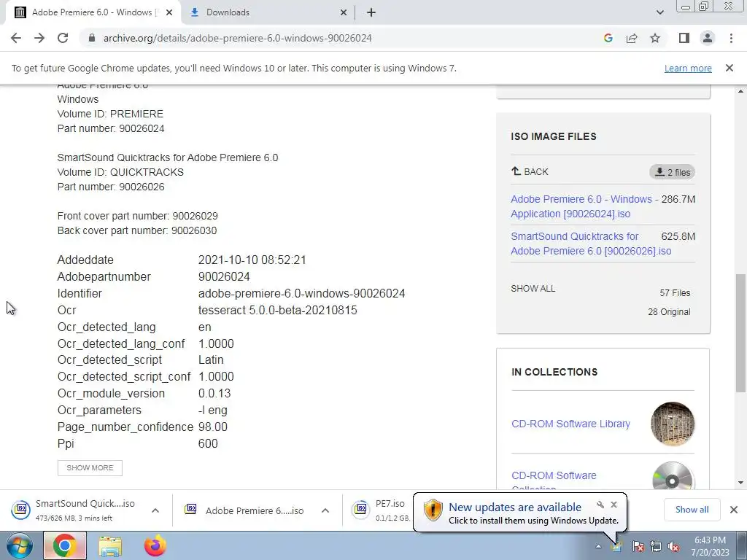Open the CD-ROM Software Library collection
The image size is (747, 560).
tap(570, 424)
